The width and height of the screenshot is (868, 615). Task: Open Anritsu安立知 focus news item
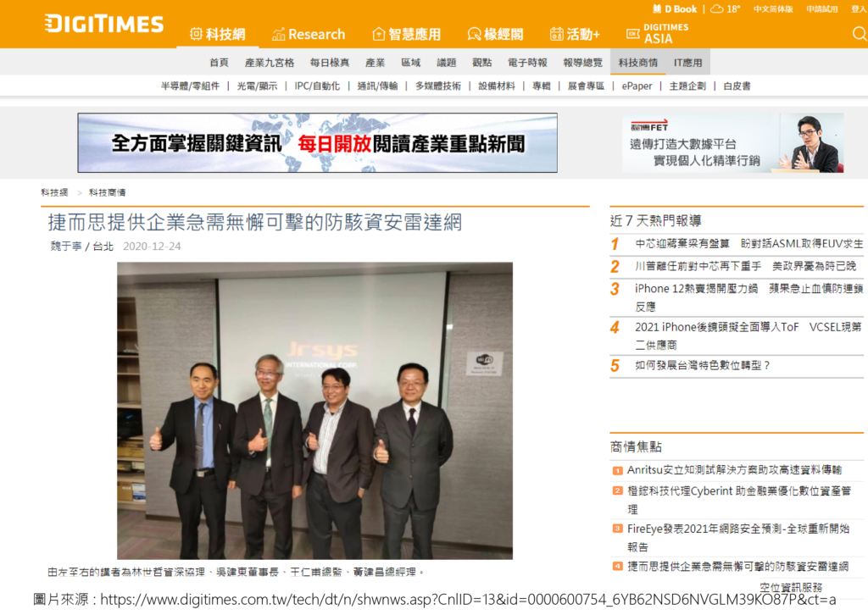(x=734, y=470)
